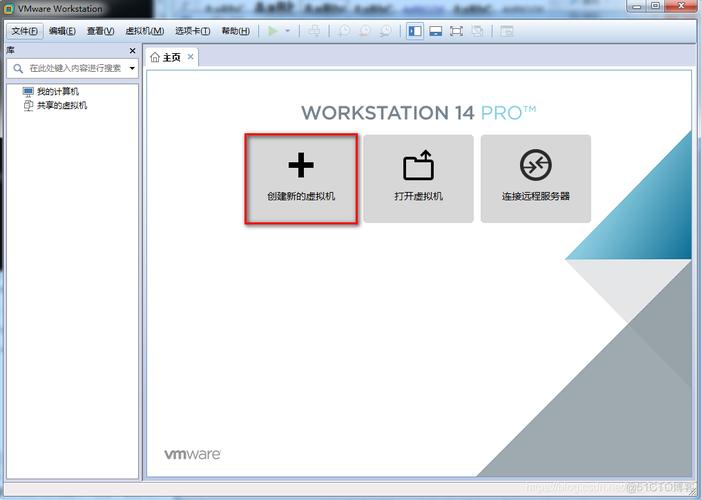Select 共享的虚拟机 in library tree
This screenshot has width=701, height=500.
click(61, 104)
